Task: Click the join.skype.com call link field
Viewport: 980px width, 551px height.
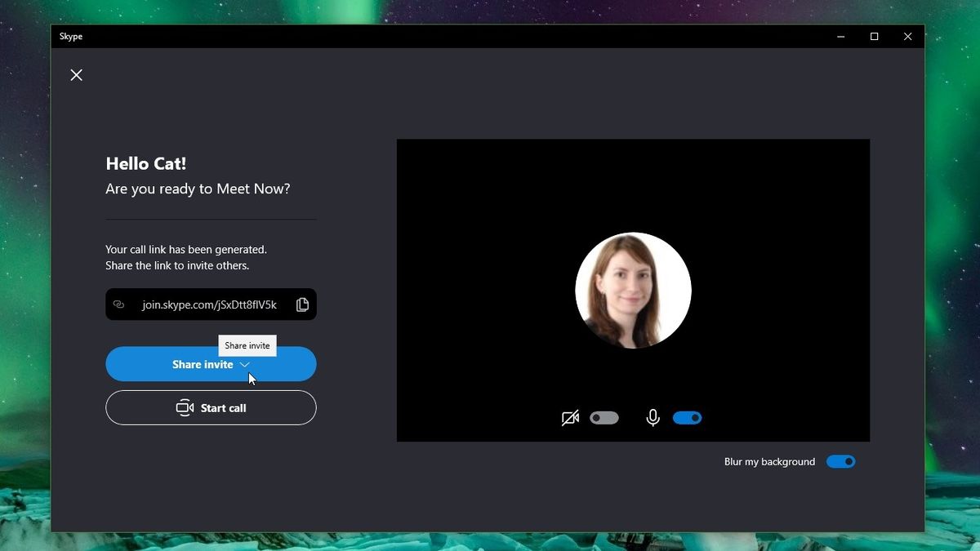Action: tap(208, 304)
